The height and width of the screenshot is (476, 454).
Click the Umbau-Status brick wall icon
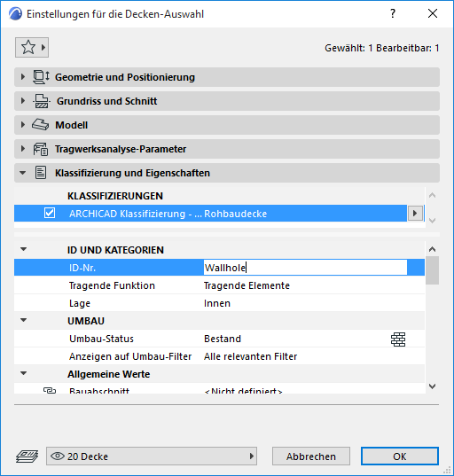coord(398,339)
